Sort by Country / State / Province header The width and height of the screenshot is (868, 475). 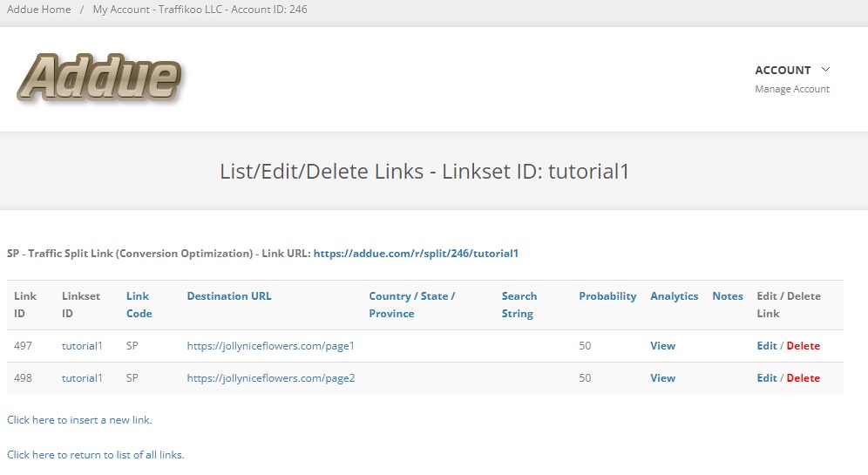point(412,304)
